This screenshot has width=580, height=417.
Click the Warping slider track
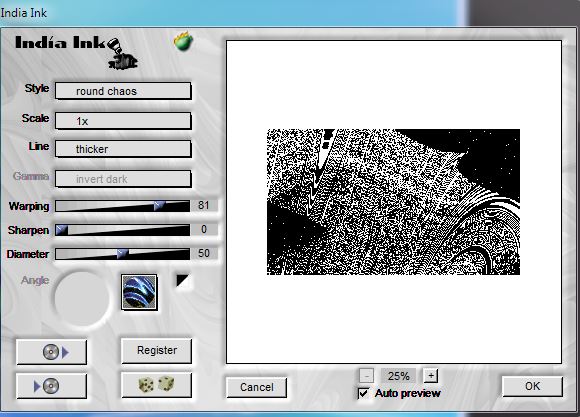tap(122, 206)
